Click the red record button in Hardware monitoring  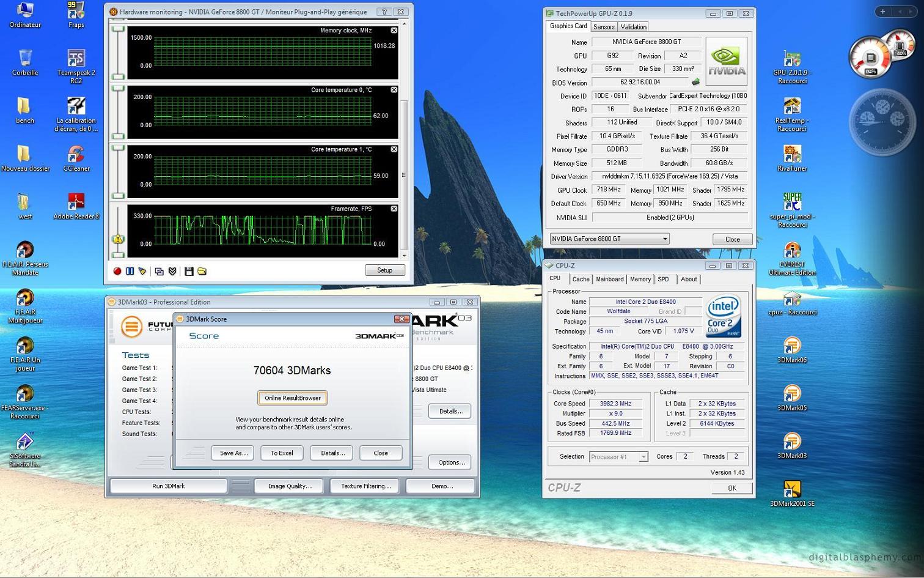[117, 271]
